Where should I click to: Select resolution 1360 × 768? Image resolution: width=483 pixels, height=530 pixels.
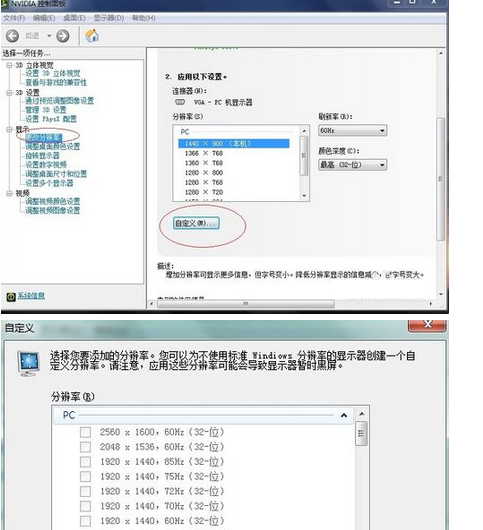204,163
